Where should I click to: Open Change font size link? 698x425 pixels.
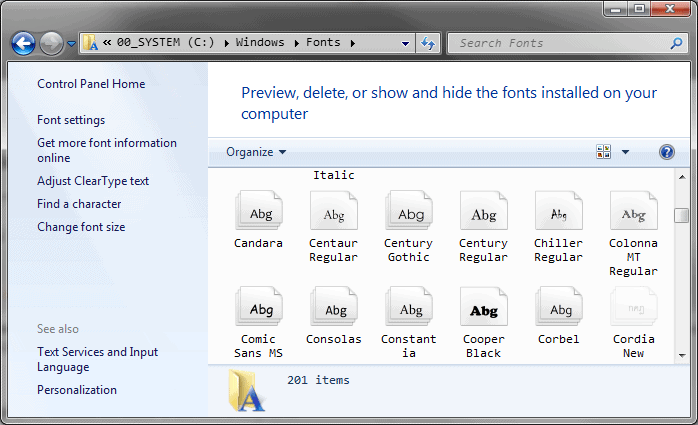coord(81,227)
